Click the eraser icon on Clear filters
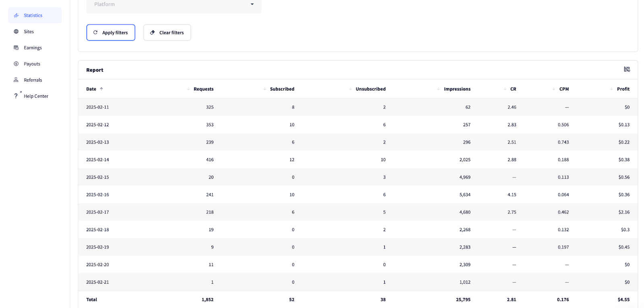The height and width of the screenshot is (308, 644). click(x=153, y=33)
